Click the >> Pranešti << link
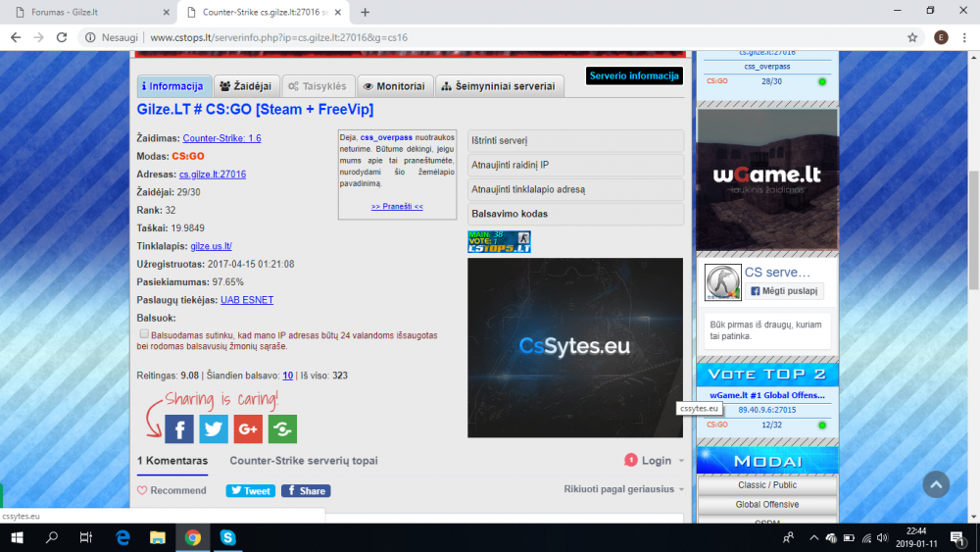The height and width of the screenshot is (552, 980). click(x=397, y=206)
